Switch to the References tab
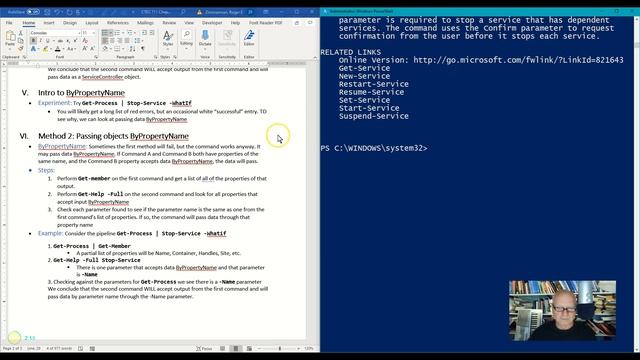This screenshot has width=640, height=360. pyautogui.click(x=118, y=23)
